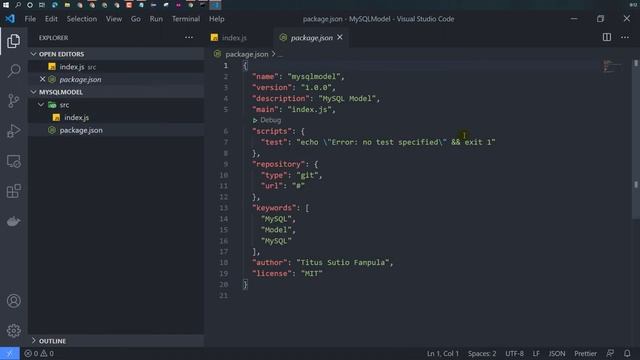This screenshot has width=640, height=360.
Task: Click breadcrumb chevron after package.json
Action: pos(273,54)
